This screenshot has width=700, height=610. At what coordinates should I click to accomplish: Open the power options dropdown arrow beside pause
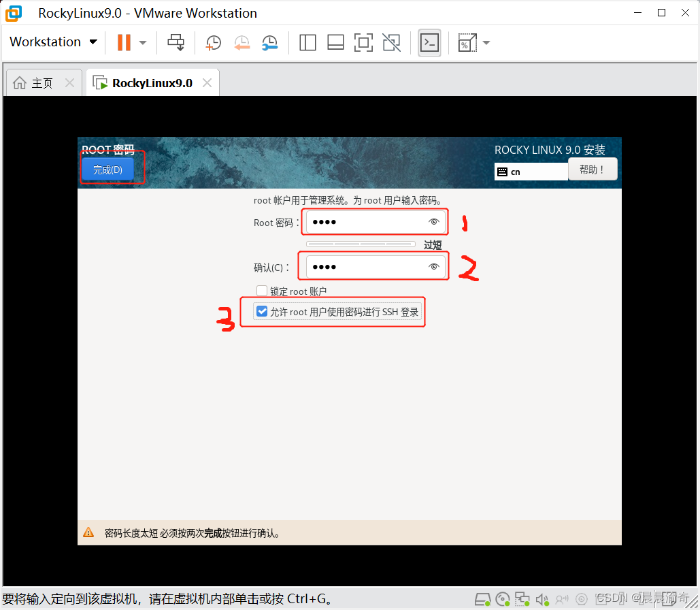click(143, 43)
